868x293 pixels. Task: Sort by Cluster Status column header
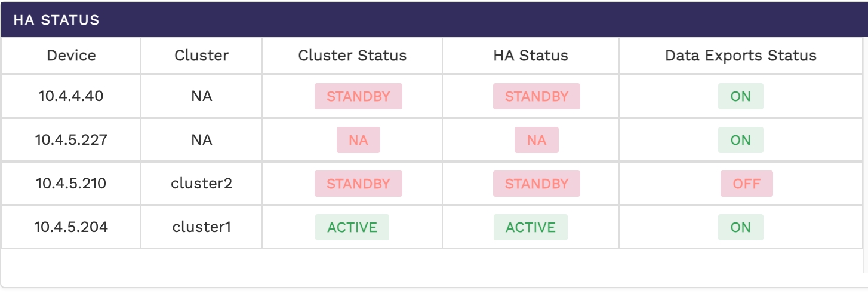[352, 56]
